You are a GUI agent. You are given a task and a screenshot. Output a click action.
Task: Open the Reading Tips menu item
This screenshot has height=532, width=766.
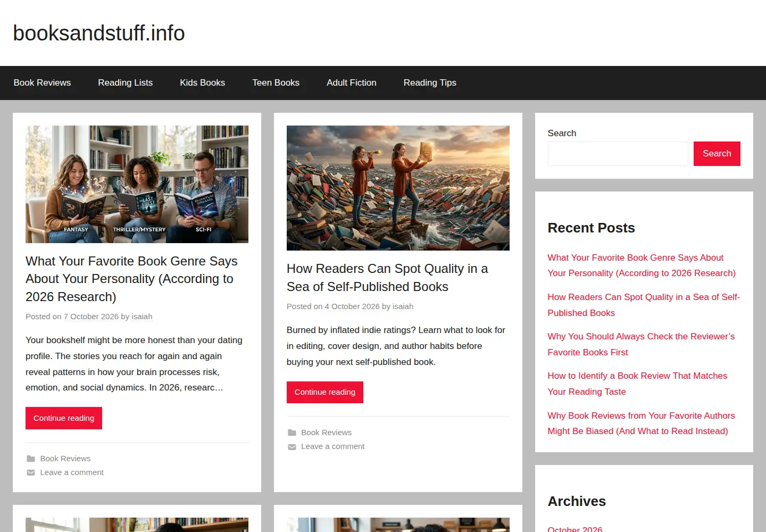pyautogui.click(x=430, y=82)
